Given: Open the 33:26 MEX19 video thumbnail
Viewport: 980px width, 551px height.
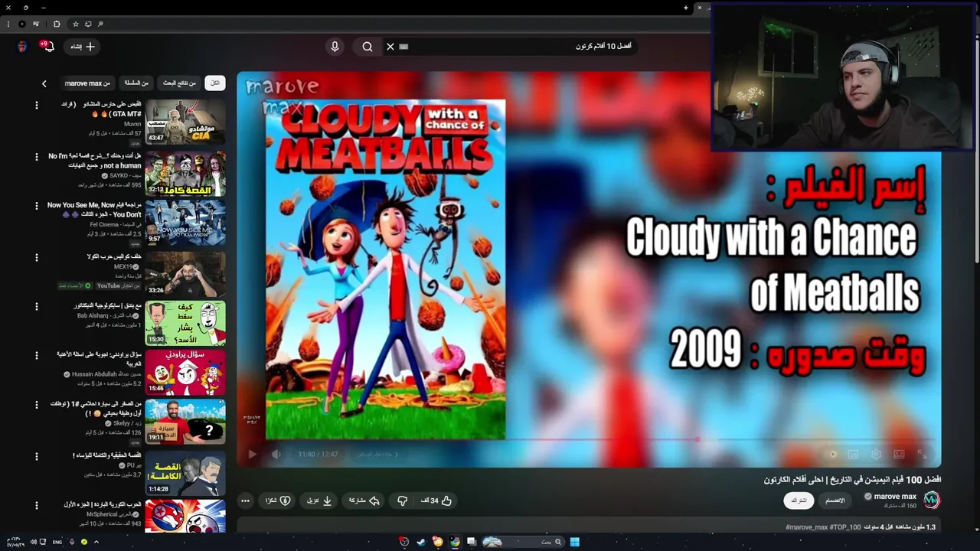Looking at the screenshot, I should click(185, 273).
